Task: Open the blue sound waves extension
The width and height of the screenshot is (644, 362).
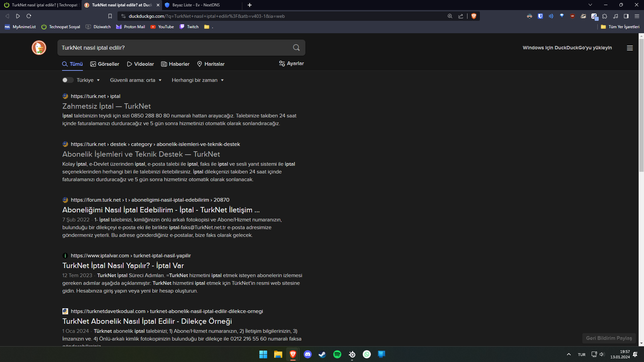Action: 551,16
